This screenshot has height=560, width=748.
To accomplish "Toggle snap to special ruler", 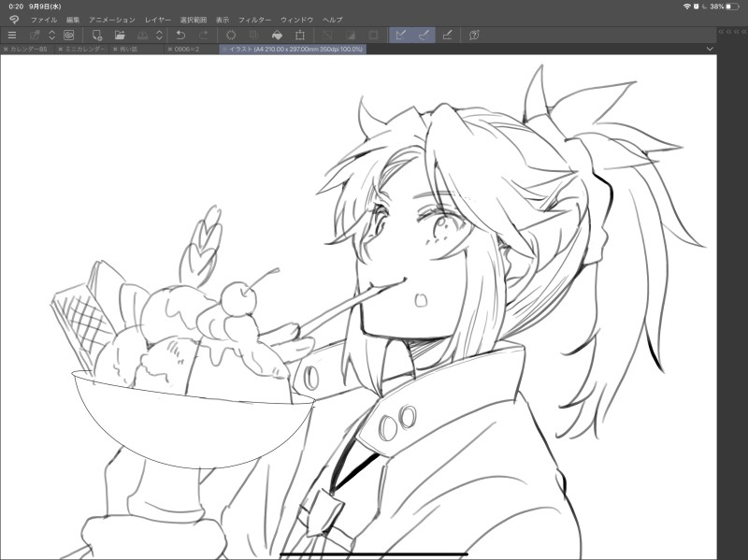I will (424, 35).
